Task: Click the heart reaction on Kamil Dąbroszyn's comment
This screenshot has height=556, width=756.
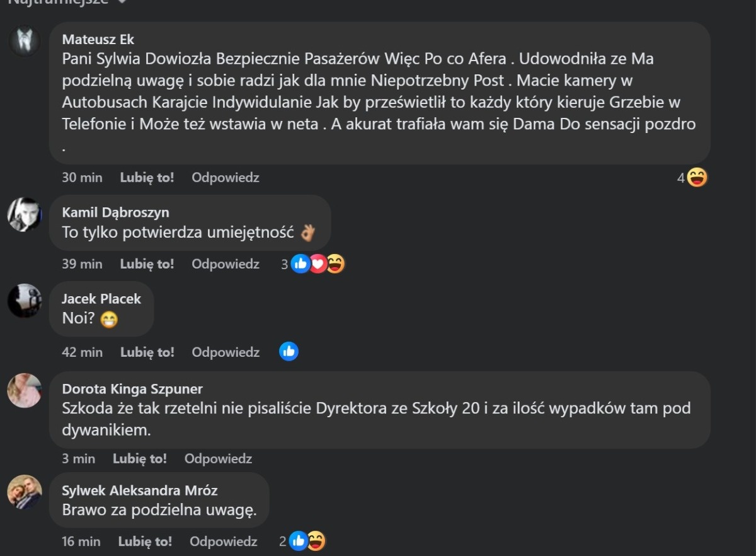Action: (318, 264)
